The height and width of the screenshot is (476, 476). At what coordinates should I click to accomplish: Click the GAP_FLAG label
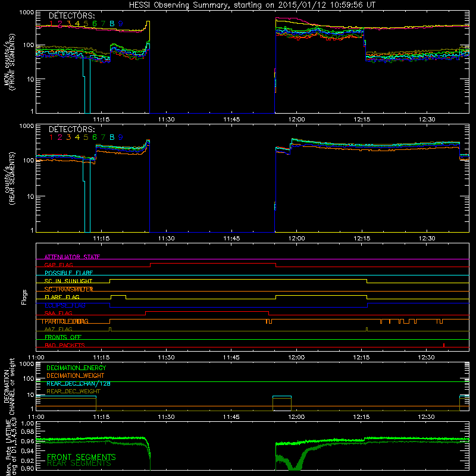58,265
